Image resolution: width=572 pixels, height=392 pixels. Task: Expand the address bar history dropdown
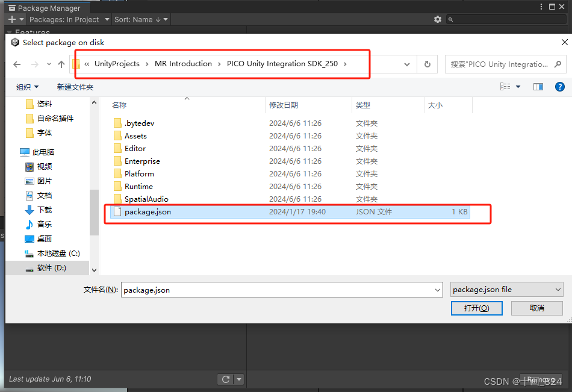coord(407,64)
